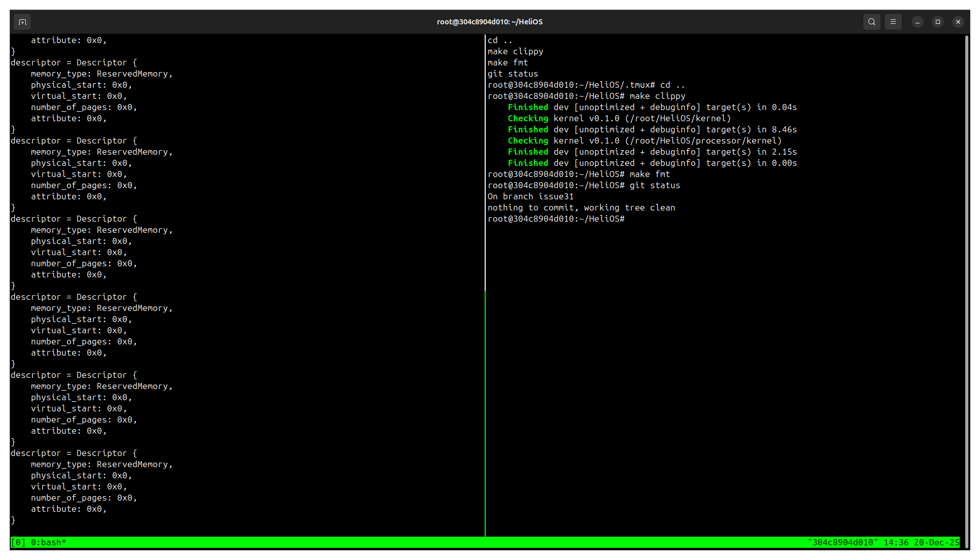
Task: Select the bash window label in tmux status bar
Action: tap(48, 542)
